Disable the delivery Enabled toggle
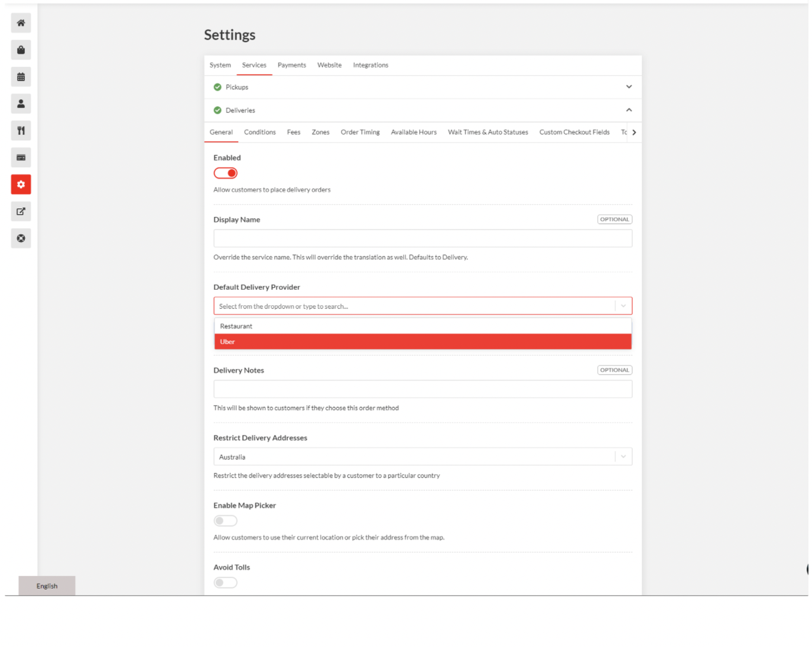This screenshot has width=812, height=647. [x=225, y=173]
